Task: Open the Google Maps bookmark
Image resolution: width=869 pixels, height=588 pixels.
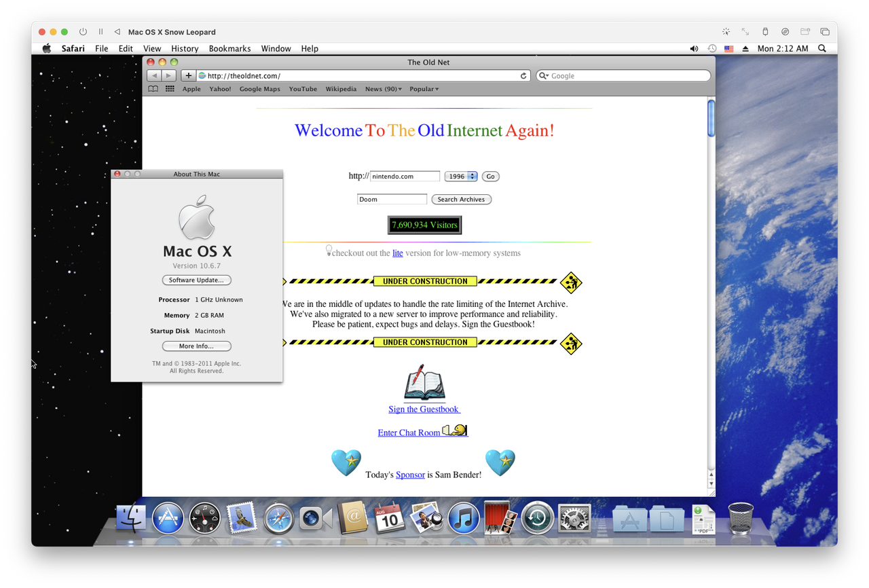Action: pyautogui.click(x=260, y=89)
